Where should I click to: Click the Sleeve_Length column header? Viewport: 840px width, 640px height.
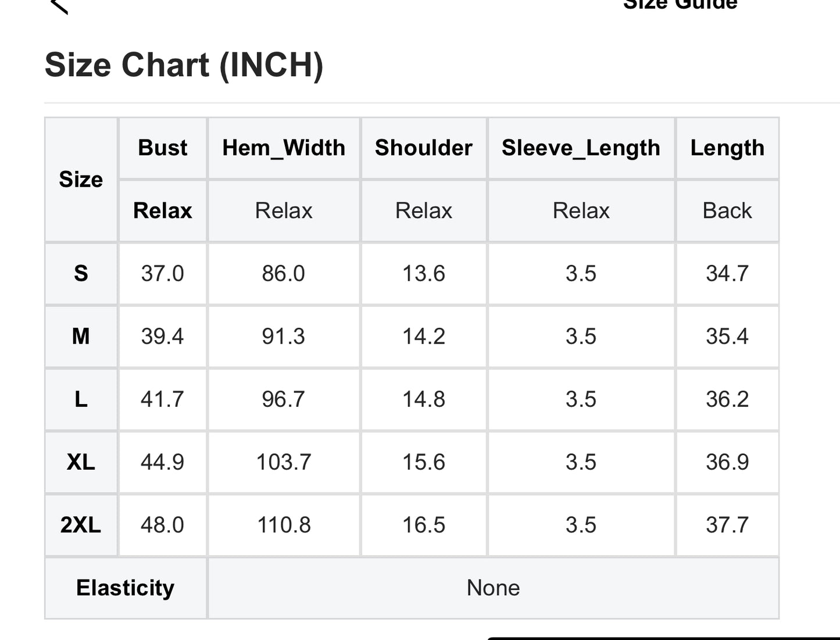coord(581,148)
